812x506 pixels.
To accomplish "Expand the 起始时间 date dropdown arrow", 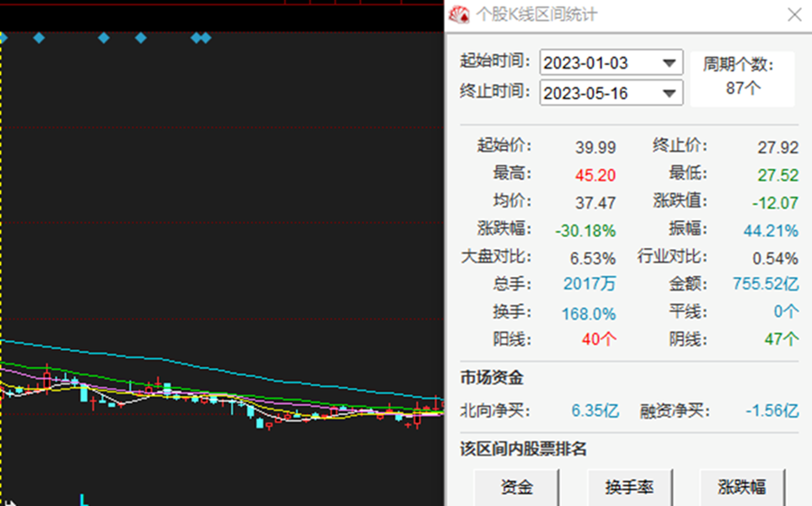I will coord(669,63).
